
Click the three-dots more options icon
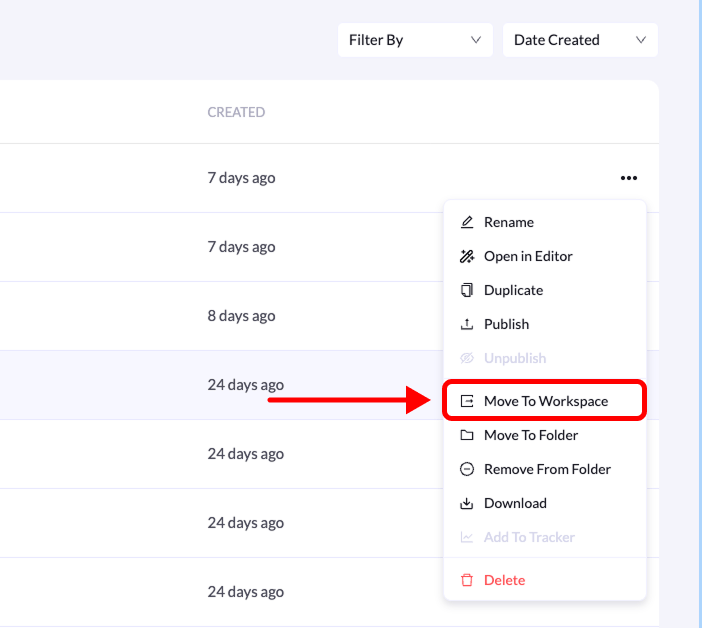click(629, 178)
